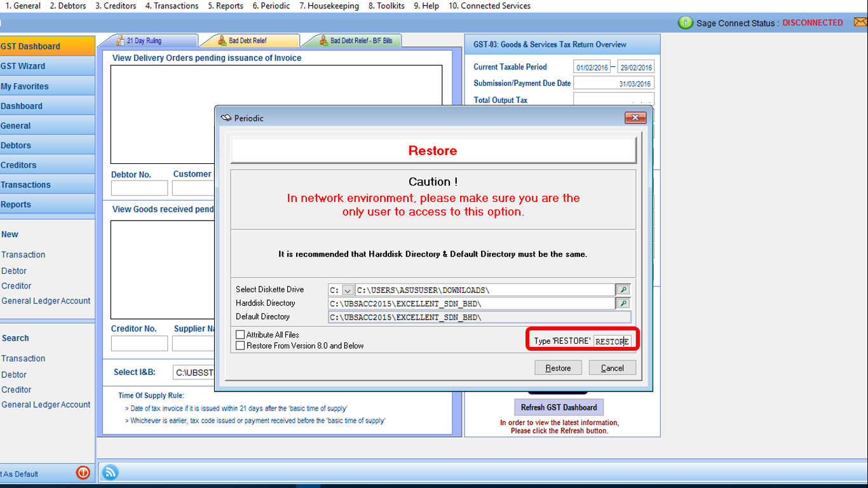The image size is (868, 488).
Task: Click Transaction link under Search
Action: [24, 358]
